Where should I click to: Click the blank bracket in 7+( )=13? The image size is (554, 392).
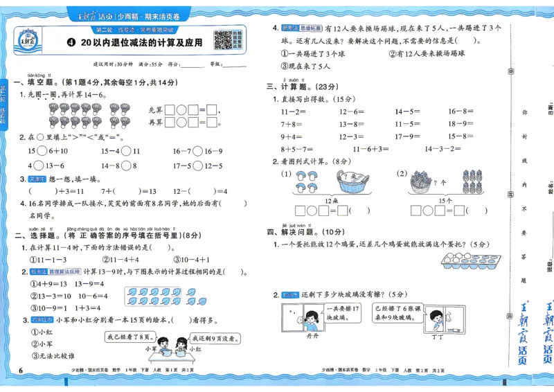click(126, 191)
